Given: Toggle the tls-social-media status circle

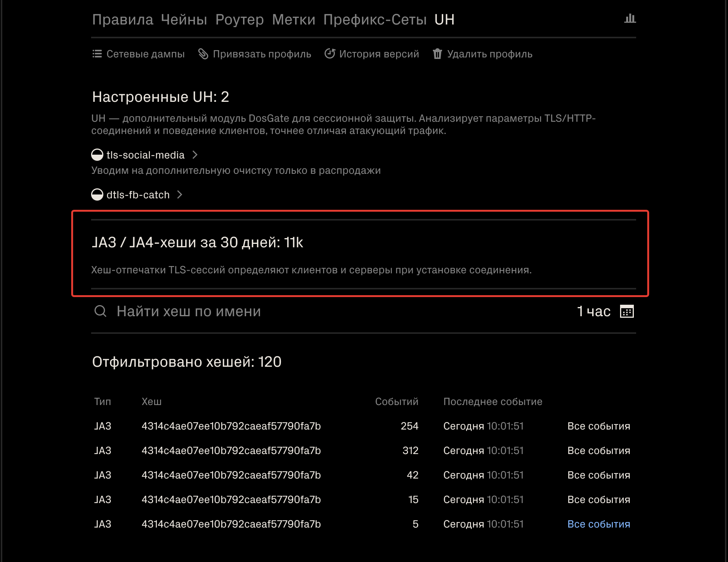Looking at the screenshot, I should (97, 155).
